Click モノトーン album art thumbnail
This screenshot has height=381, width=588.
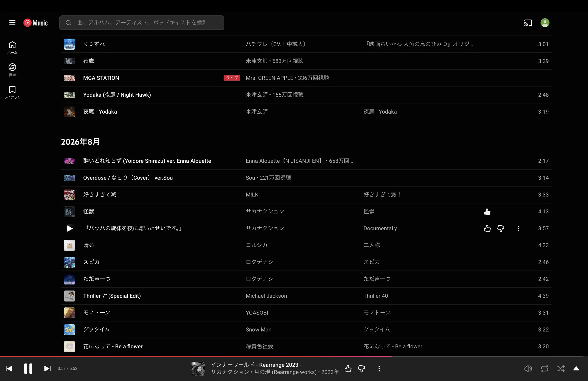click(x=69, y=312)
